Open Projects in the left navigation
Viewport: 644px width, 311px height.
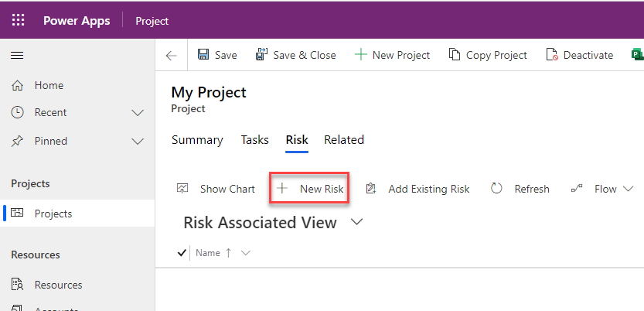pos(53,214)
